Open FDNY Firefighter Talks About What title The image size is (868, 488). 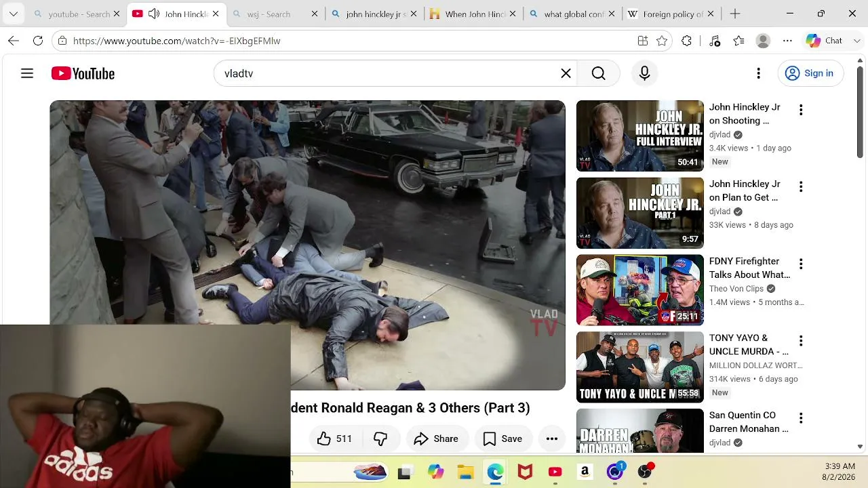(749, 268)
